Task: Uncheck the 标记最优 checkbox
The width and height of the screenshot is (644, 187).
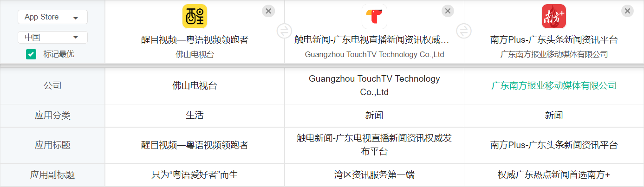Action: tap(31, 54)
